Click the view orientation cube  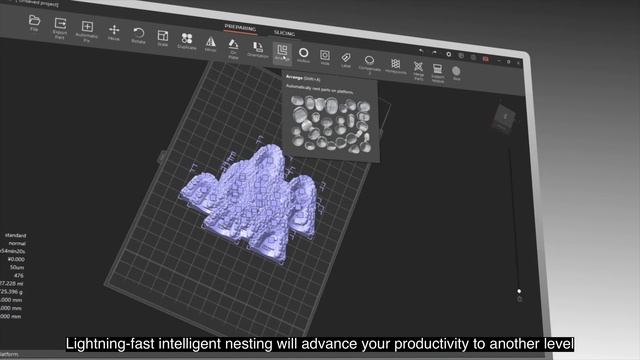[x=505, y=118]
